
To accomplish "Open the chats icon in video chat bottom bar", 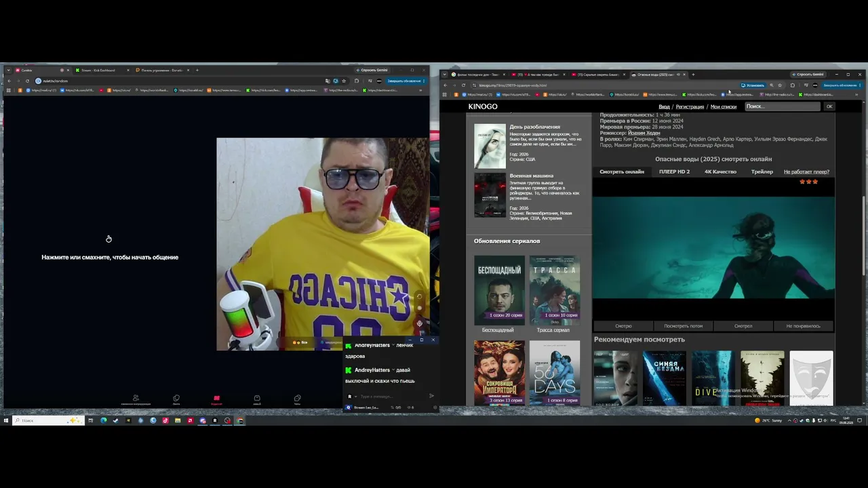I will (297, 399).
